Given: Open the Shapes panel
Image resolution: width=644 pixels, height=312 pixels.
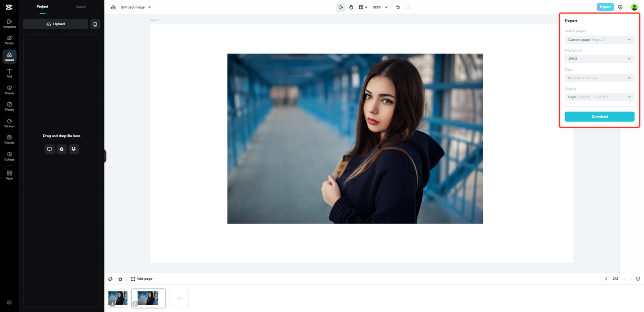Looking at the screenshot, I should tap(9, 90).
